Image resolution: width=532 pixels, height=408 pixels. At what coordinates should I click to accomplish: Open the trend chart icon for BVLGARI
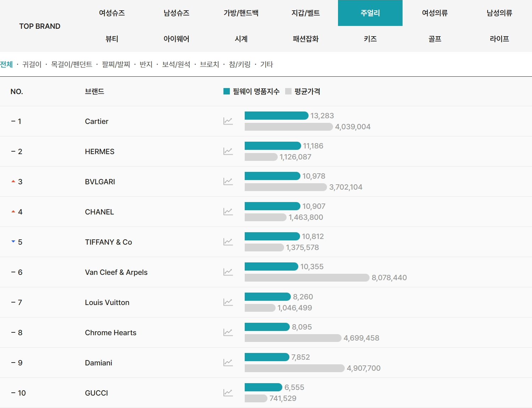(228, 181)
